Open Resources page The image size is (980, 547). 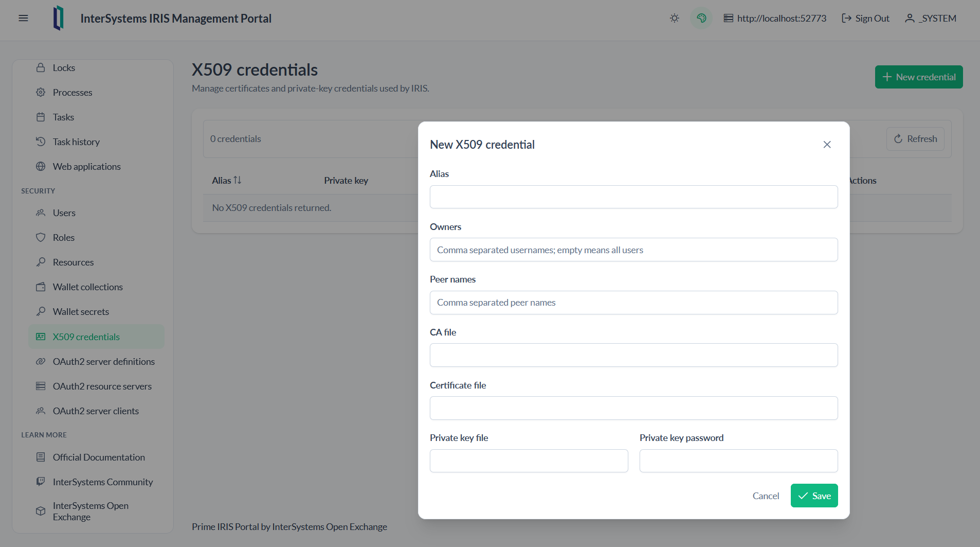96,262
